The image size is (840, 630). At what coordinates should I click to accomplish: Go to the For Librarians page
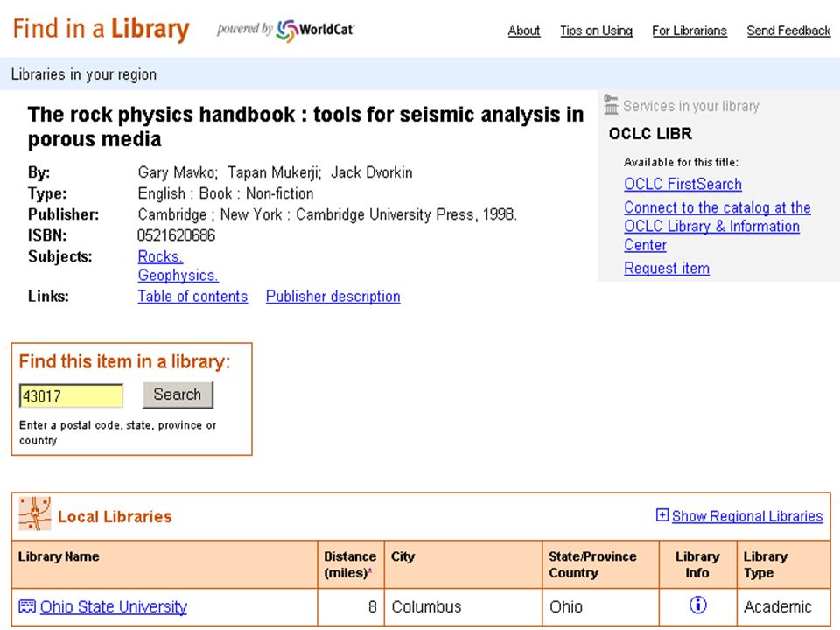[689, 31]
